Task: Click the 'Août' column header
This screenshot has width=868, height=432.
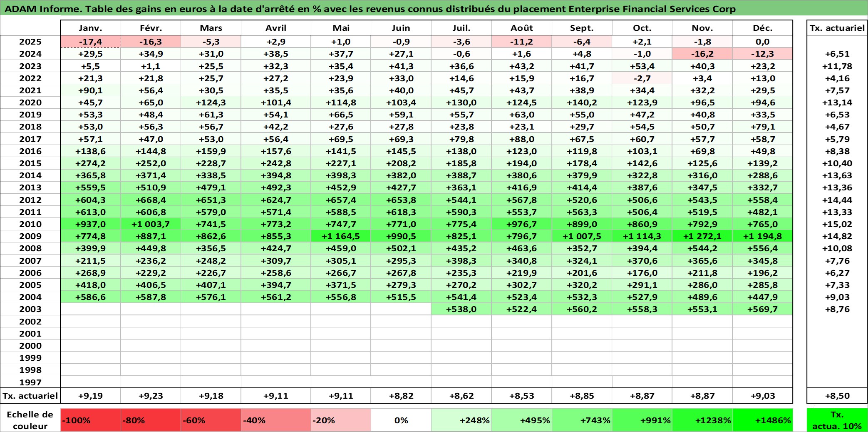Action: click(522, 28)
